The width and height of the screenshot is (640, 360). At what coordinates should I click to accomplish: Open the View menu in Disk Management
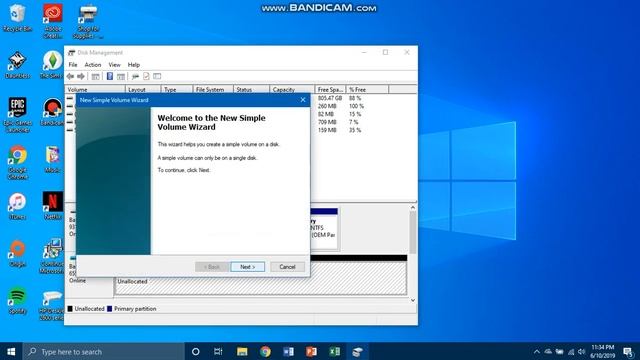click(114, 65)
